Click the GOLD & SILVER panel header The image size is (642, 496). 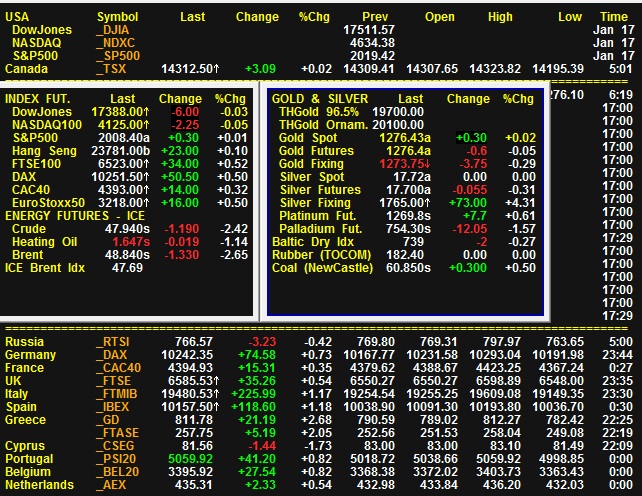click(x=320, y=99)
